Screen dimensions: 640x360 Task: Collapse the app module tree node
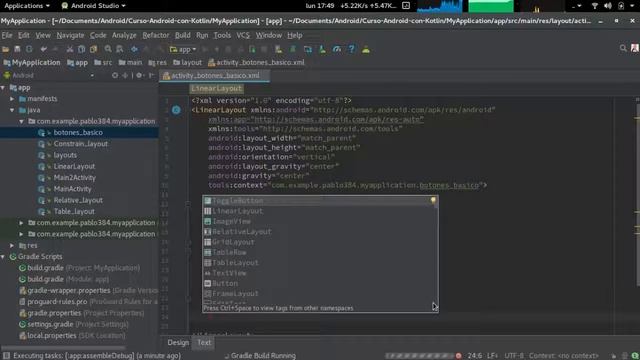3,87
